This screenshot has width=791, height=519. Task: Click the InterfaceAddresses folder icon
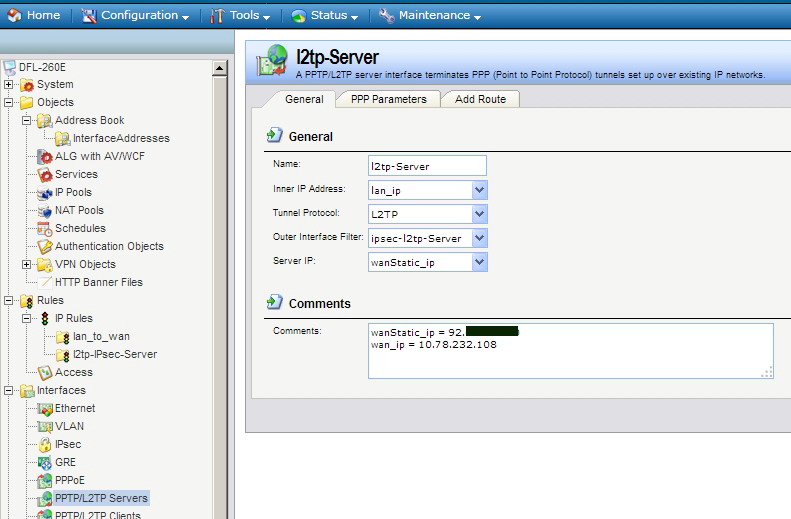(63, 138)
